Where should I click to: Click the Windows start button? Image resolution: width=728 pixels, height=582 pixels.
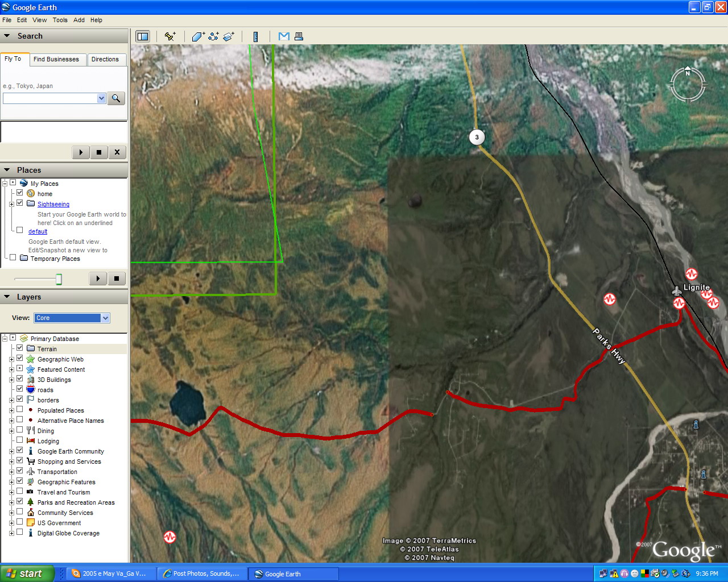pyautogui.click(x=26, y=573)
